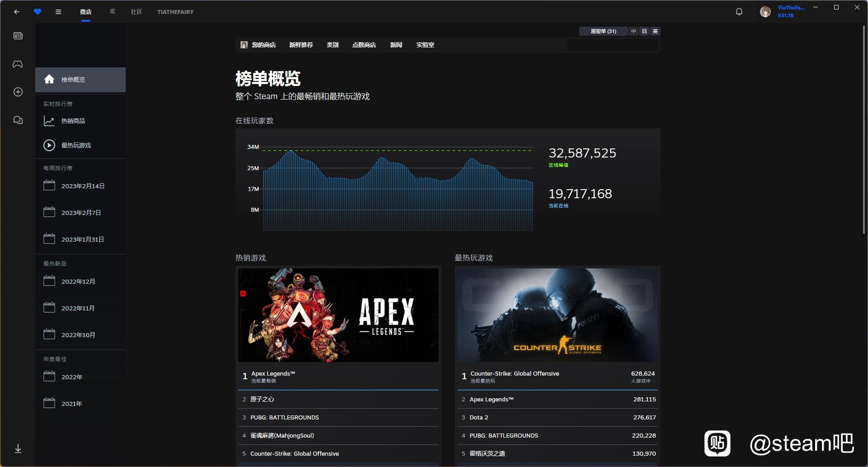Screen dimensions: 868x467
Task: Open Dota 2 row showing 276,617
Action: (x=557, y=417)
